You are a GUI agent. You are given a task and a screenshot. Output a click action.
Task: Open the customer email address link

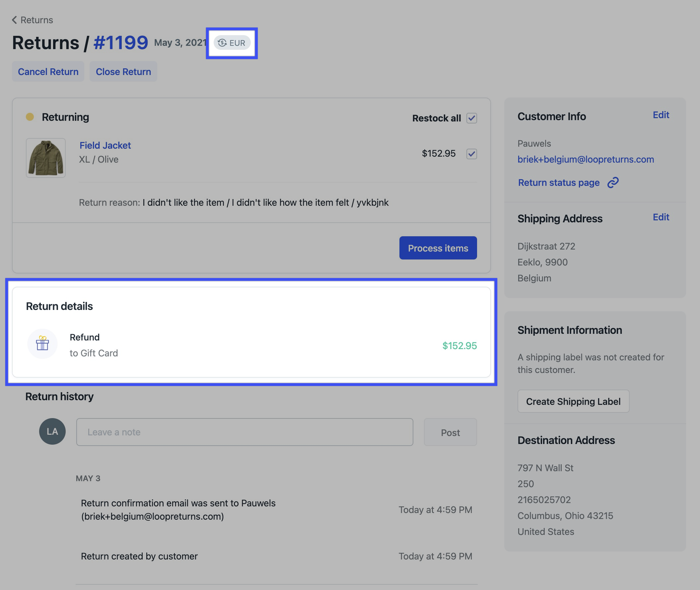(x=585, y=159)
